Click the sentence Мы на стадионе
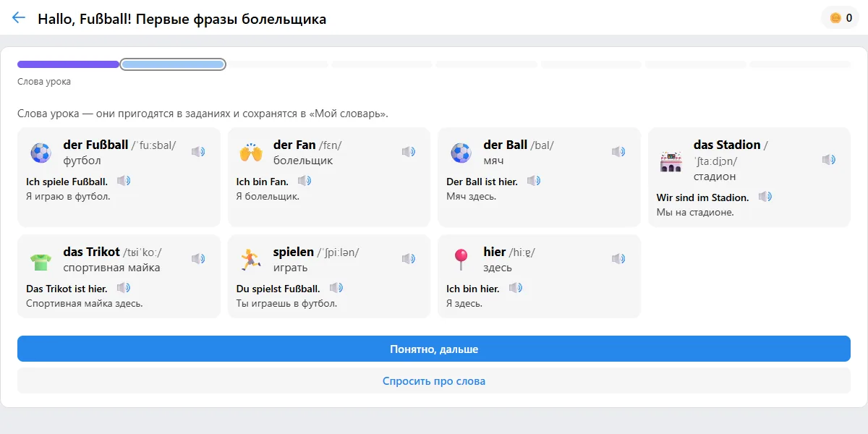This screenshot has height=434, width=868. coord(695,212)
